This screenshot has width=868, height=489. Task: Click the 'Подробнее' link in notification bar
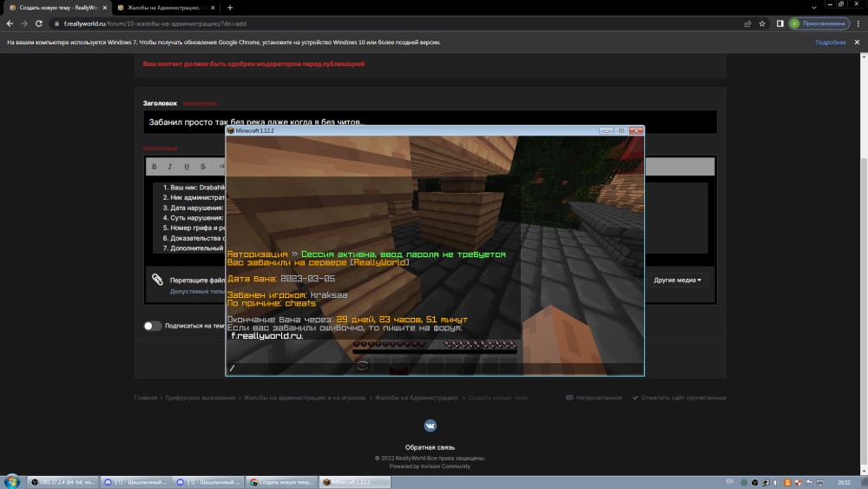831,42
